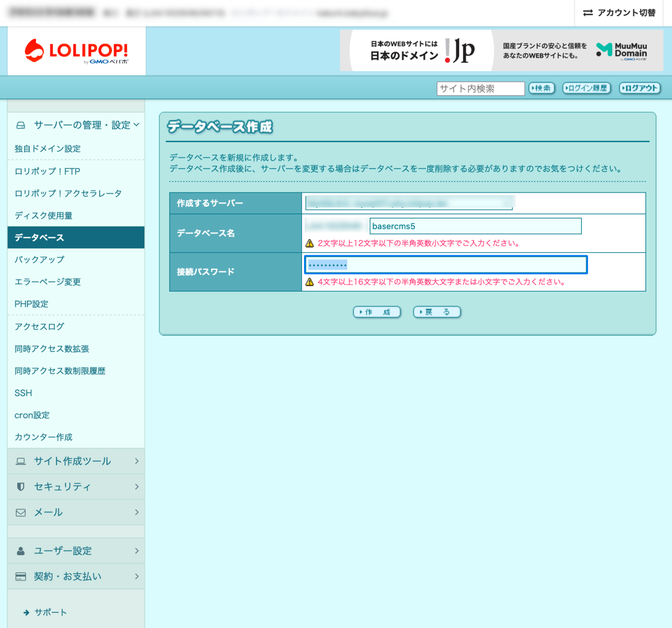This screenshot has width=672, height=628.
Task: Click the サイト内検索 search field
Action: click(480, 88)
